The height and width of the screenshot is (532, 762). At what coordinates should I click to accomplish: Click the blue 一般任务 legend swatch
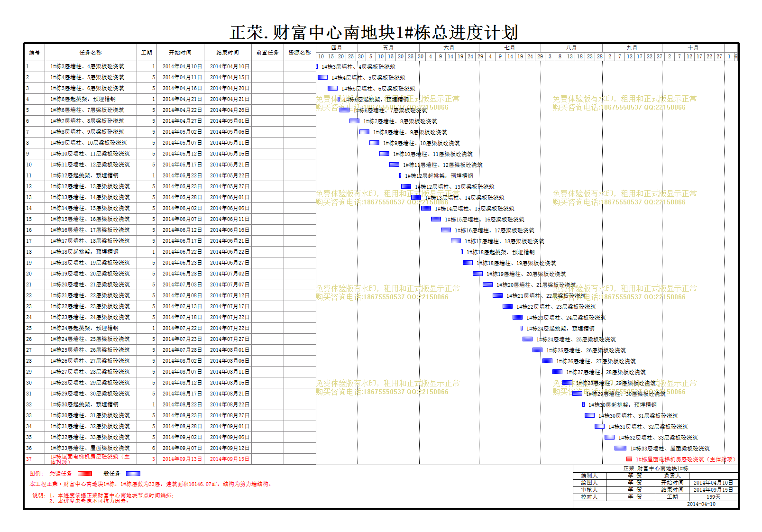click(133, 474)
